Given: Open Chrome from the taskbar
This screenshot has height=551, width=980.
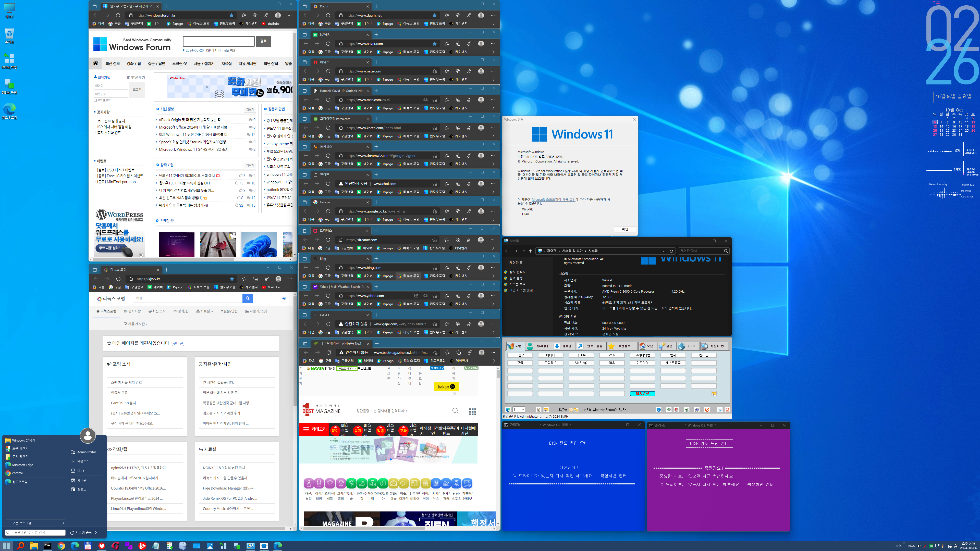Looking at the screenshot, I should [61, 546].
